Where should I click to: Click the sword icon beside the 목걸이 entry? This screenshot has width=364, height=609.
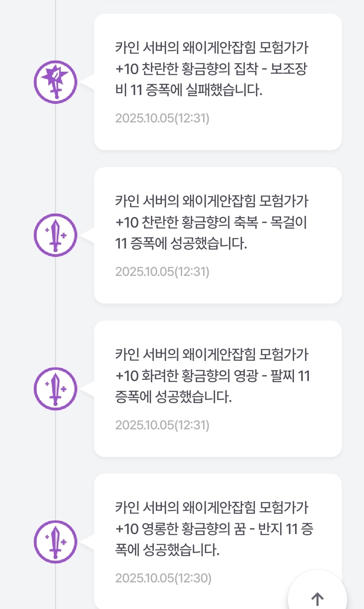coord(56,235)
